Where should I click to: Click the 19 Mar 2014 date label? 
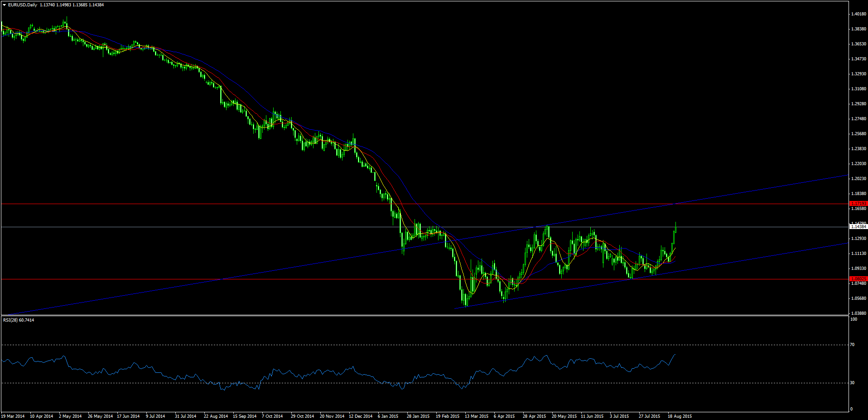click(13, 416)
